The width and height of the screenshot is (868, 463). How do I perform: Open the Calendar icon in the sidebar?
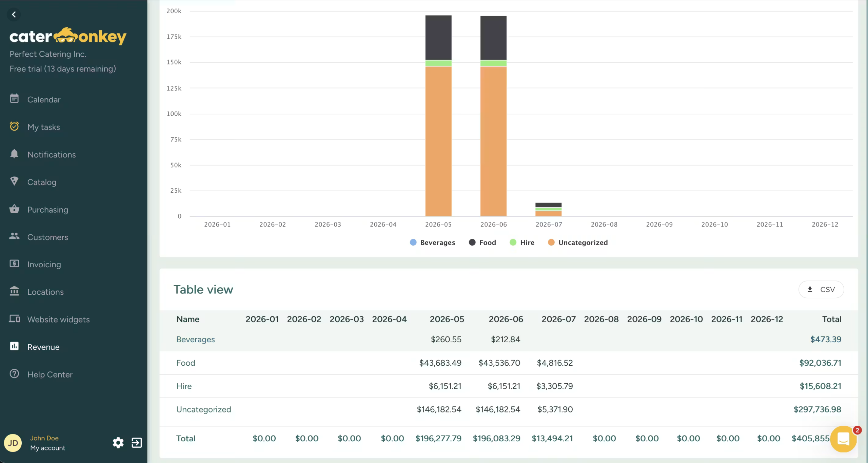pyautogui.click(x=14, y=99)
